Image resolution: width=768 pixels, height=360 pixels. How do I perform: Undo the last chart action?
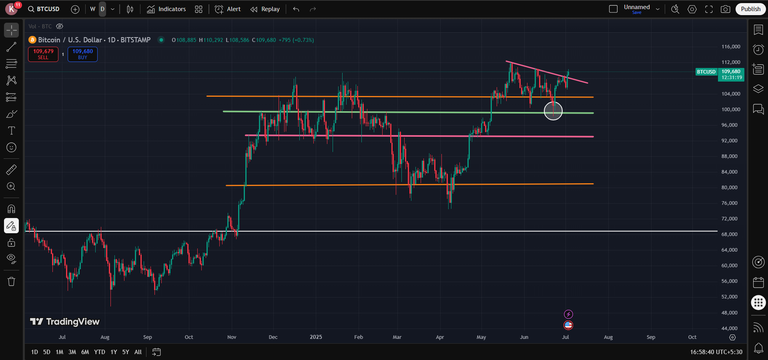(296, 9)
